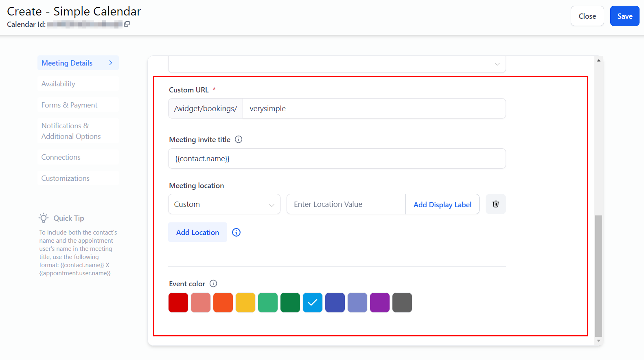The height and width of the screenshot is (360, 644).
Task: Click the Quick Tip lightbulb icon
Action: pos(44,218)
